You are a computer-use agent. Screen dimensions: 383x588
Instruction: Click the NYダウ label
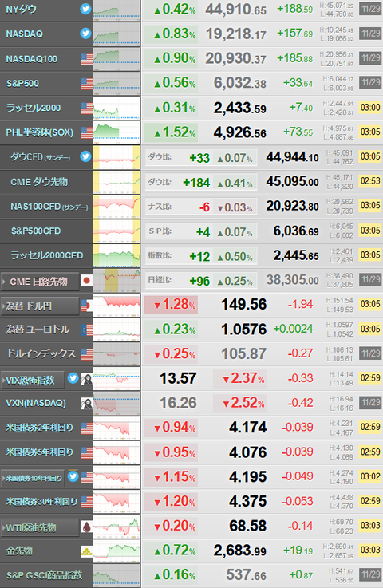(x=21, y=9)
